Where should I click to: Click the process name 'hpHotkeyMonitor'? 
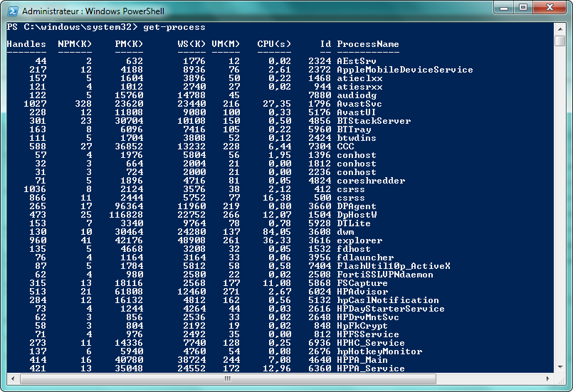coord(379,351)
